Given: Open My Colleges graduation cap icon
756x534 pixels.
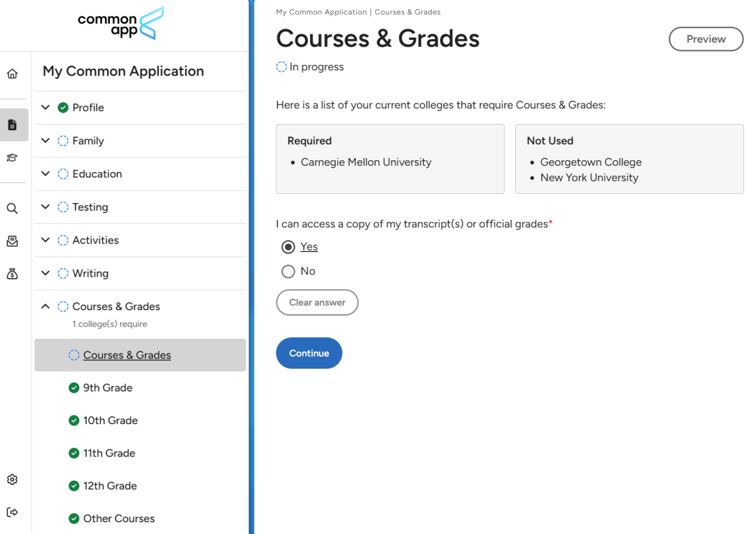Looking at the screenshot, I should [13, 157].
